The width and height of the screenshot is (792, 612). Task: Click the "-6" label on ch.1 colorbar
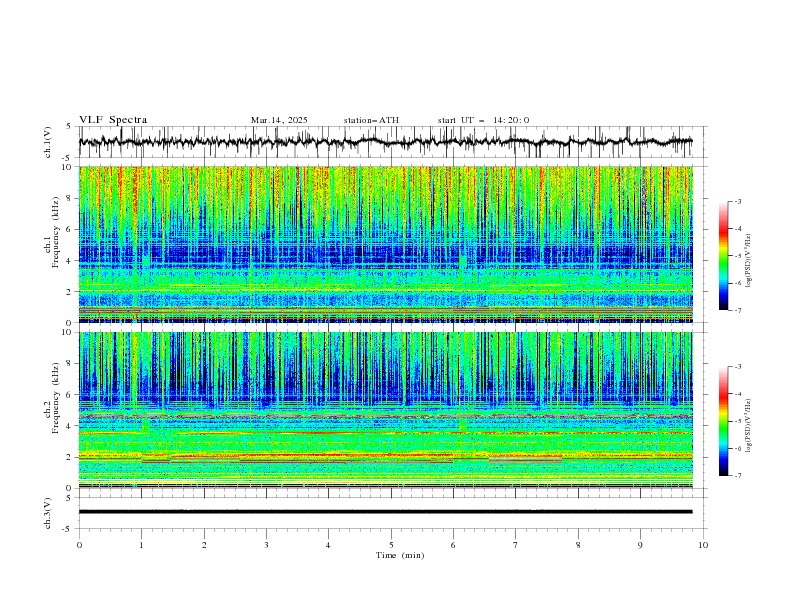coord(737,283)
